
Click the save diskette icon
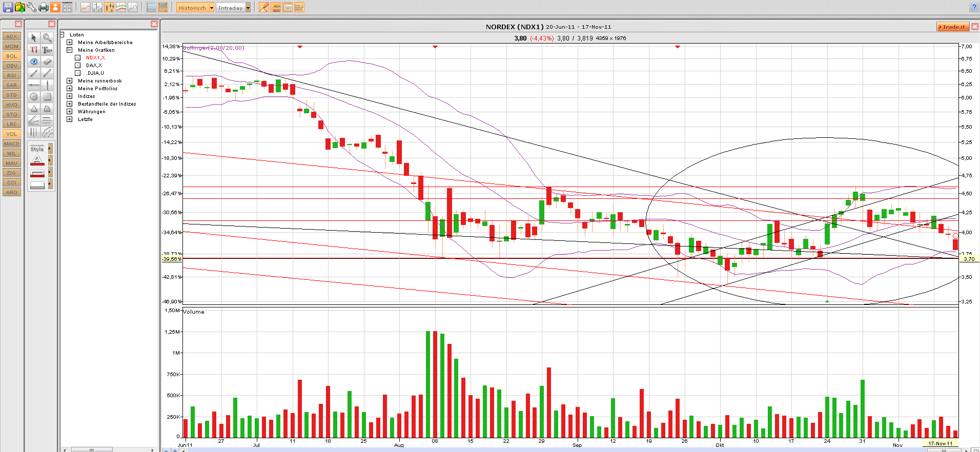[x=8, y=7]
